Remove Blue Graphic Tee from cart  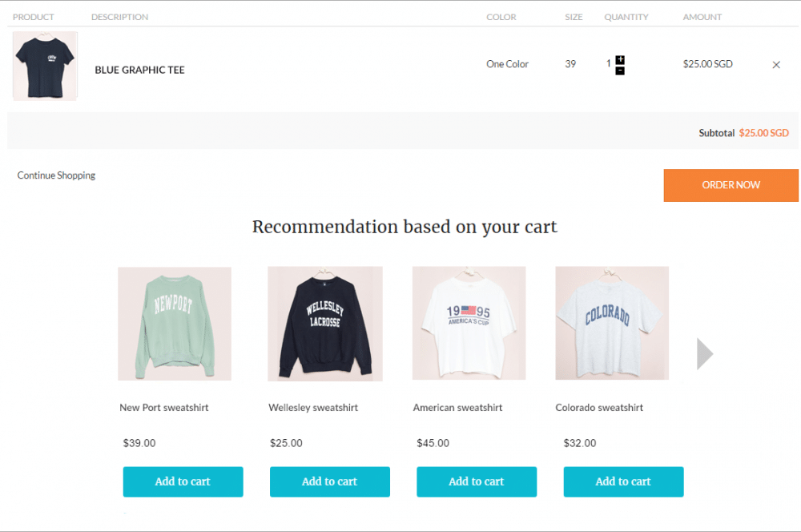coord(775,65)
